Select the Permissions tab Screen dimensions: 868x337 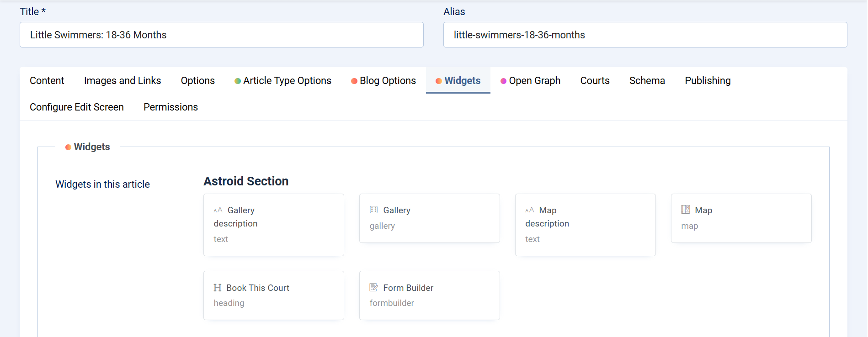click(x=171, y=107)
